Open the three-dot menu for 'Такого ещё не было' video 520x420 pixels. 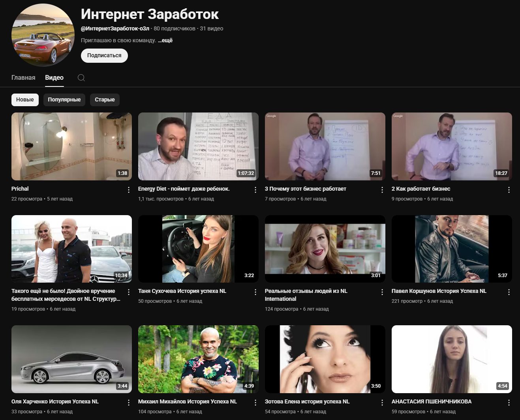click(x=129, y=292)
